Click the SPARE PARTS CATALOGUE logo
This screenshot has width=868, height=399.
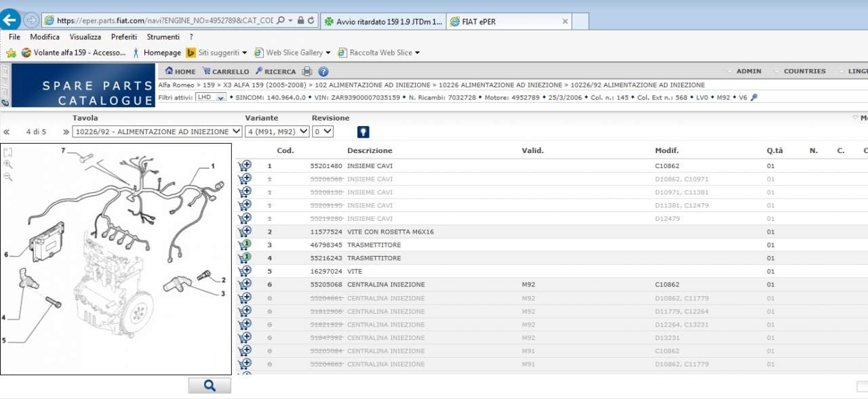tap(83, 85)
